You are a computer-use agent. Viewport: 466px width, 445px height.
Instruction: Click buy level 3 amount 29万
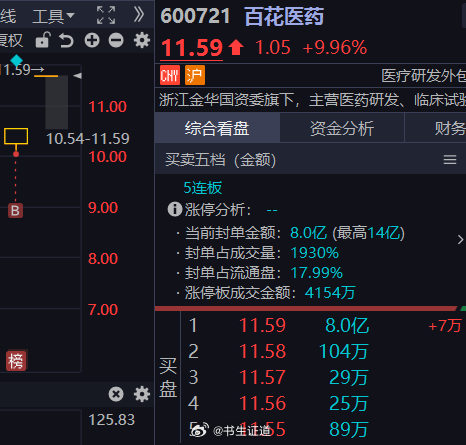[349, 377]
